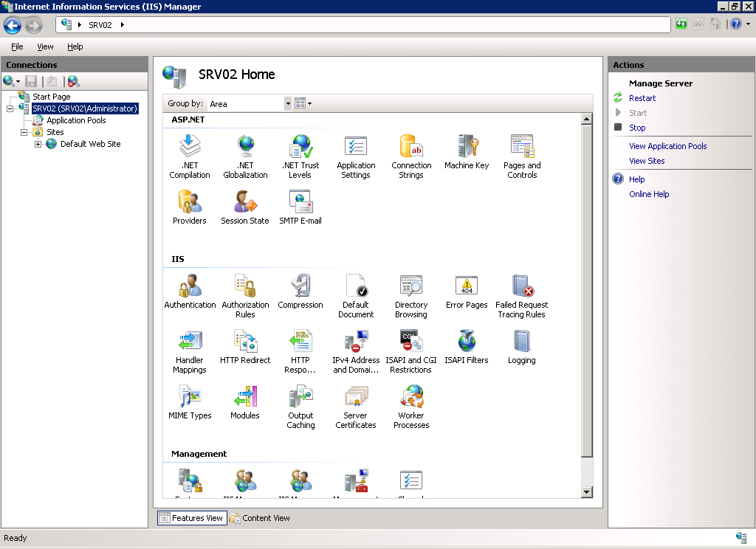Select Default Web Site tree item
The width and height of the screenshot is (756, 549).
[90, 144]
